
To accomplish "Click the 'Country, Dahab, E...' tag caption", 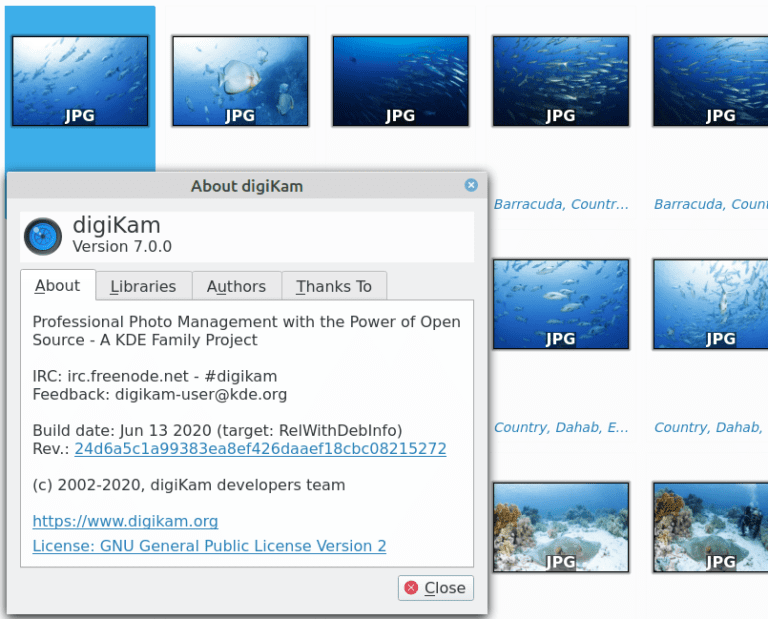I will pos(561,427).
